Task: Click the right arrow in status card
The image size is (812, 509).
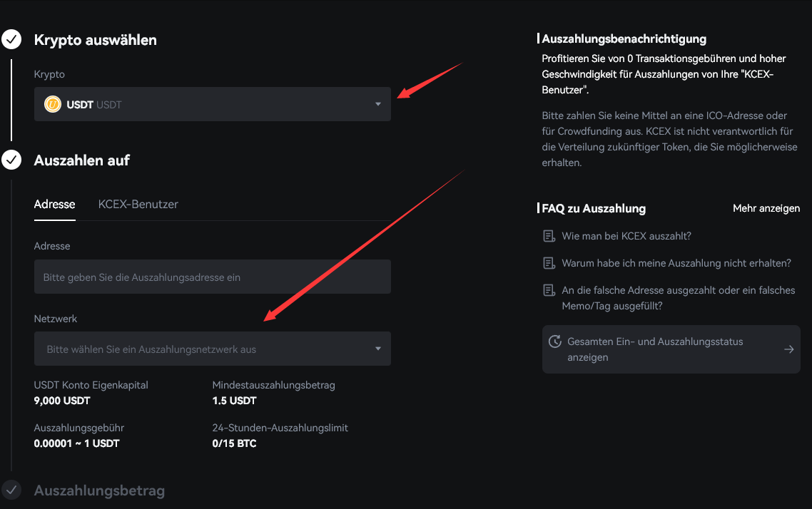Action: (788, 349)
